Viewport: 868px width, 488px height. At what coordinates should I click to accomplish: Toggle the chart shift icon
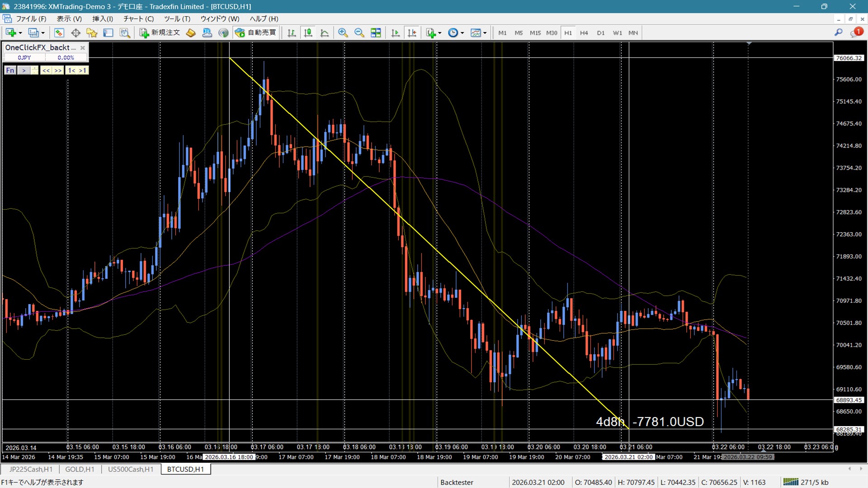click(x=412, y=33)
